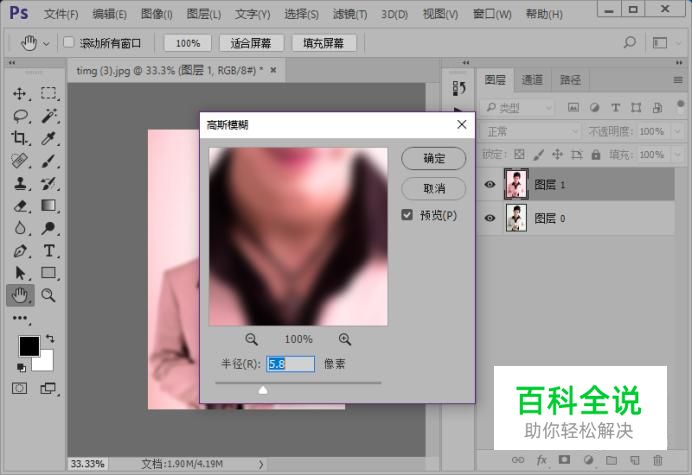The width and height of the screenshot is (692, 475).
Task: Click zoom-in magnifier in Gaussian Blur dialog
Action: click(345, 339)
